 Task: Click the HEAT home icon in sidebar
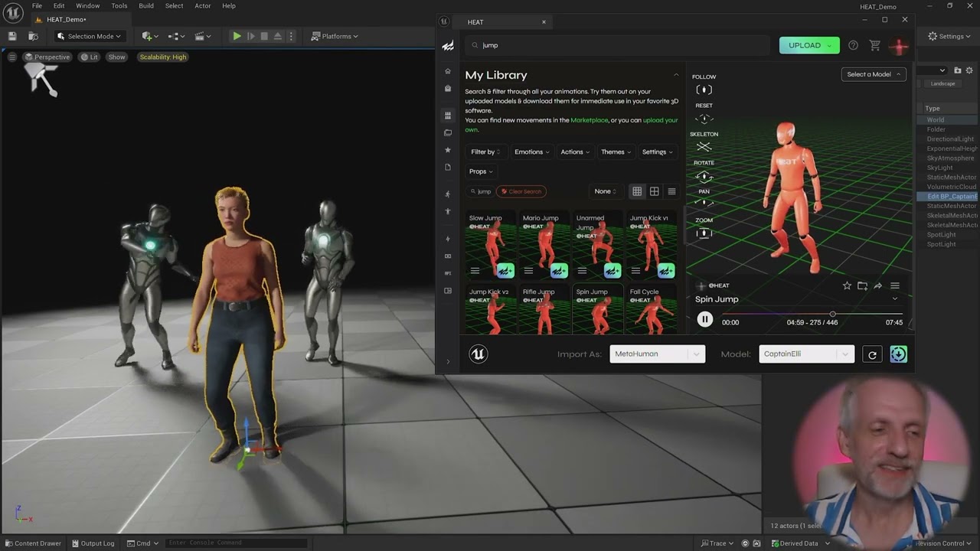(448, 71)
